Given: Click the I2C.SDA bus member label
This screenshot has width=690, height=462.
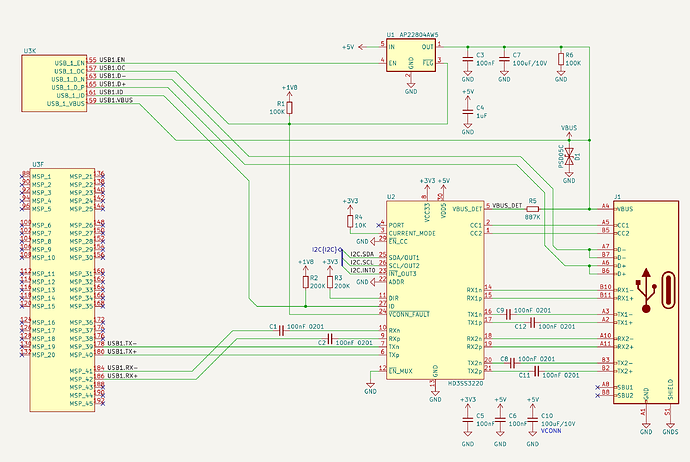Looking at the screenshot, I should point(362,254).
